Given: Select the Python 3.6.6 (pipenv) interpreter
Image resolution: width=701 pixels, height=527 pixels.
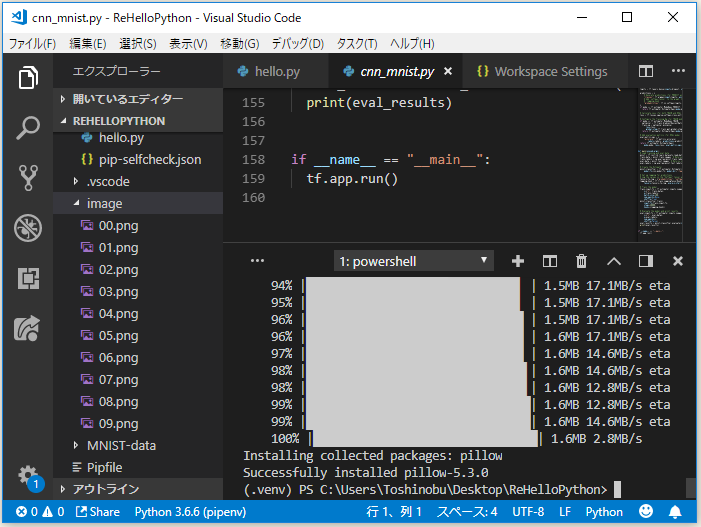Looking at the screenshot, I should tap(190, 512).
